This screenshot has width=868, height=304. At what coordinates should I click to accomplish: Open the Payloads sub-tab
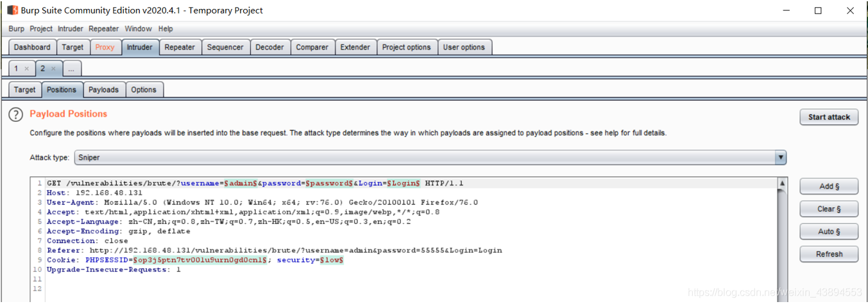[104, 90]
